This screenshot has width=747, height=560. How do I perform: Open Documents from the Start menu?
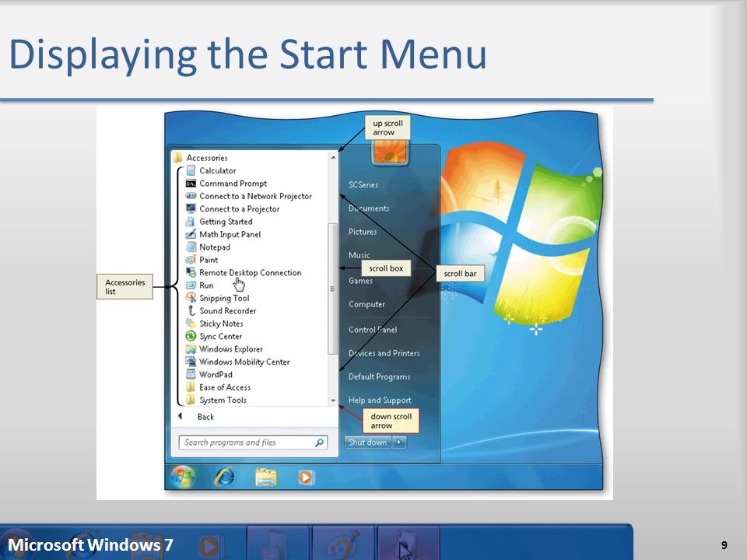point(369,208)
